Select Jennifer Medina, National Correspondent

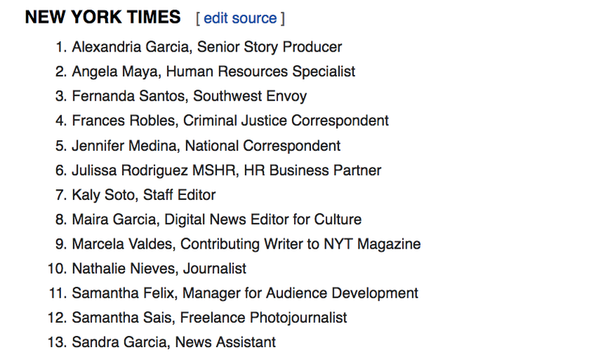click(206, 146)
